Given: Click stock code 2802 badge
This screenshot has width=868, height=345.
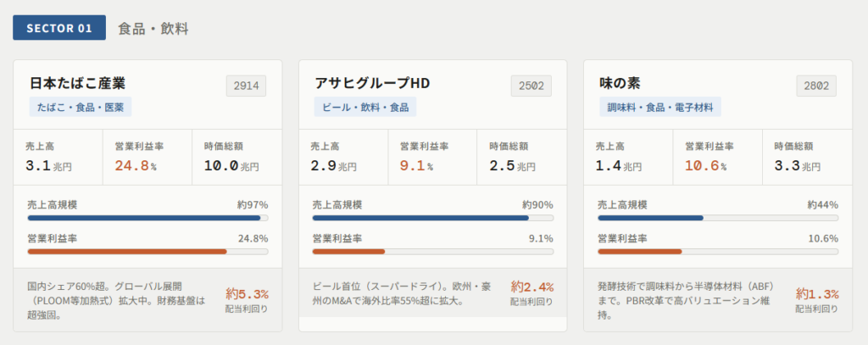Looking at the screenshot, I should coord(816,86).
